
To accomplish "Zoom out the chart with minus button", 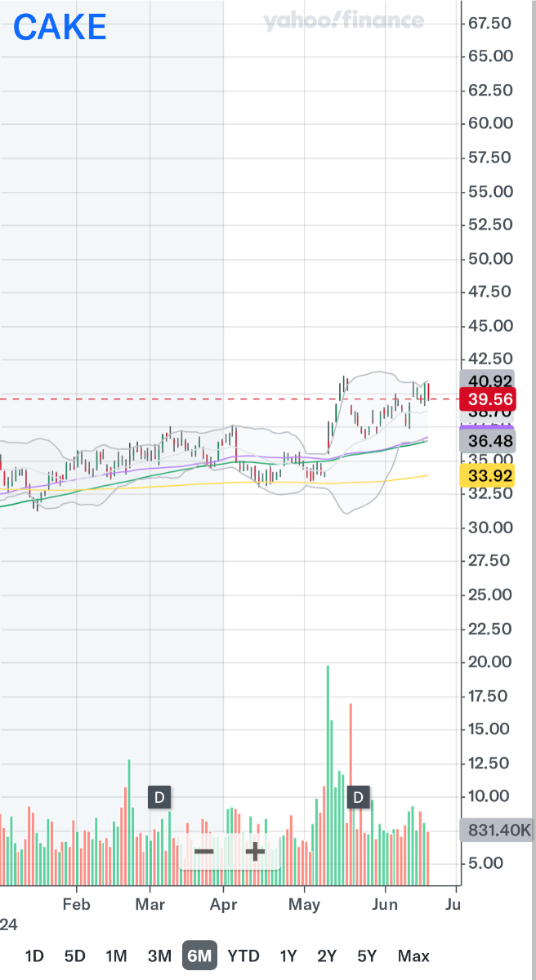I will pos(204,852).
